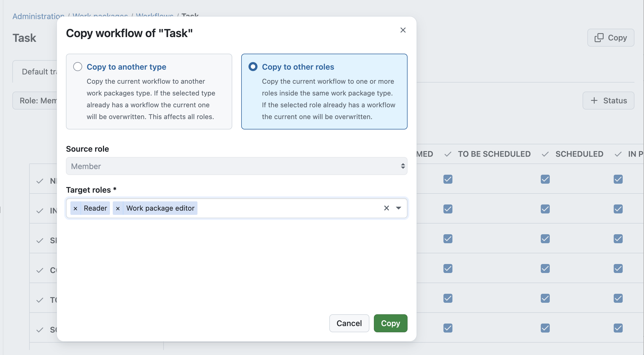This screenshot has width=644, height=355.
Task: Toggle all checkboxes in CO row
Action: click(x=40, y=270)
